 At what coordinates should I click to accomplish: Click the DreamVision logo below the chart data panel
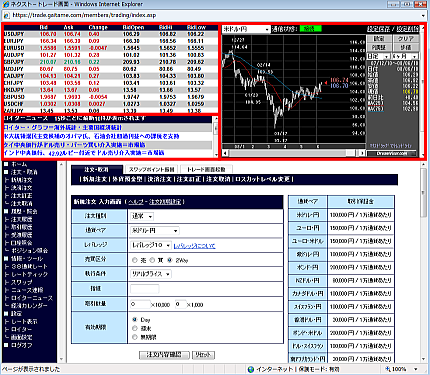pyautogui.click(x=392, y=153)
